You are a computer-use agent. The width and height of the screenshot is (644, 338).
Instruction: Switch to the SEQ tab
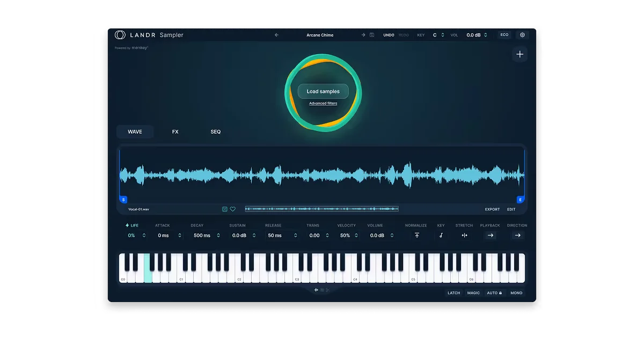click(215, 132)
